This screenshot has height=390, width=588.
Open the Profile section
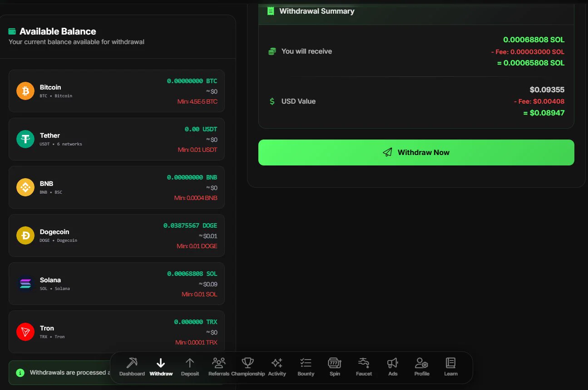(x=422, y=367)
